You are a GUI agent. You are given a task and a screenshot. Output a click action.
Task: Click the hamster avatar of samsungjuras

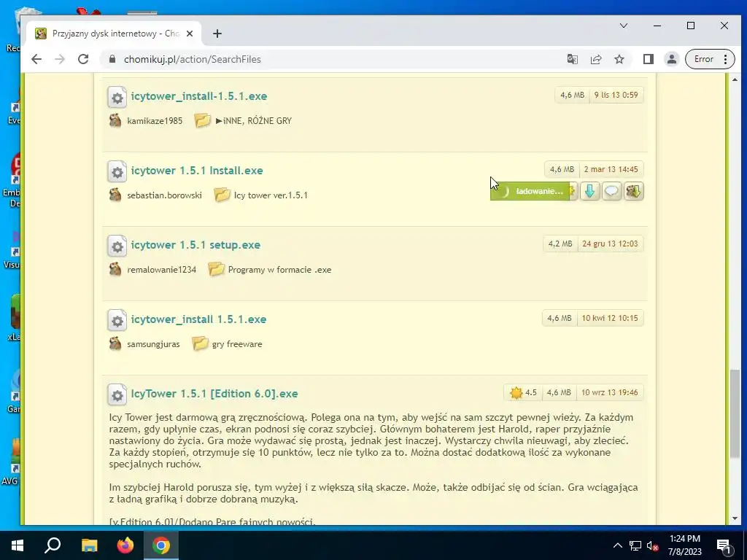pos(115,343)
